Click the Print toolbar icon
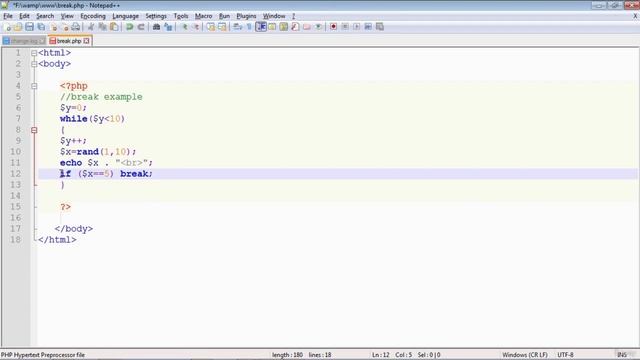640x360 pixels. coord(76,27)
